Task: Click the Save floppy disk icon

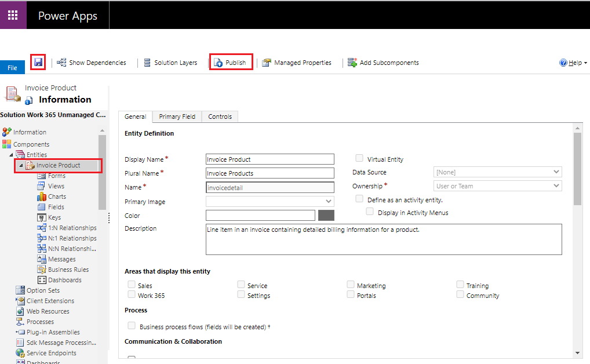Action: coord(38,62)
